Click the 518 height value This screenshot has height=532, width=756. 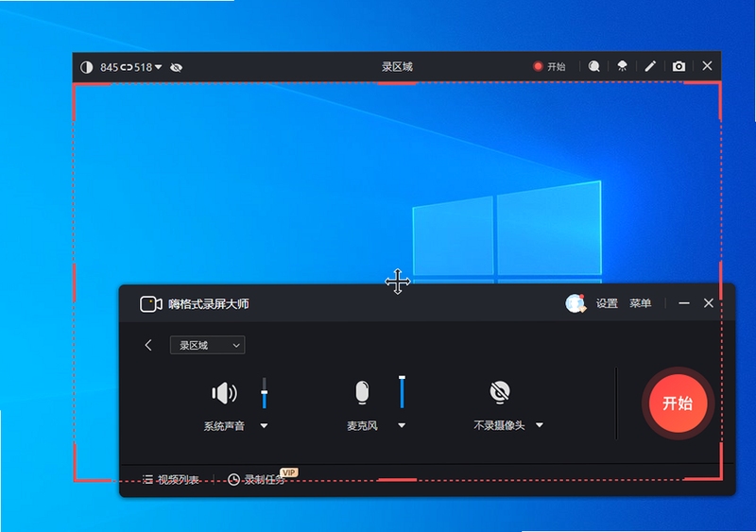[x=144, y=67]
